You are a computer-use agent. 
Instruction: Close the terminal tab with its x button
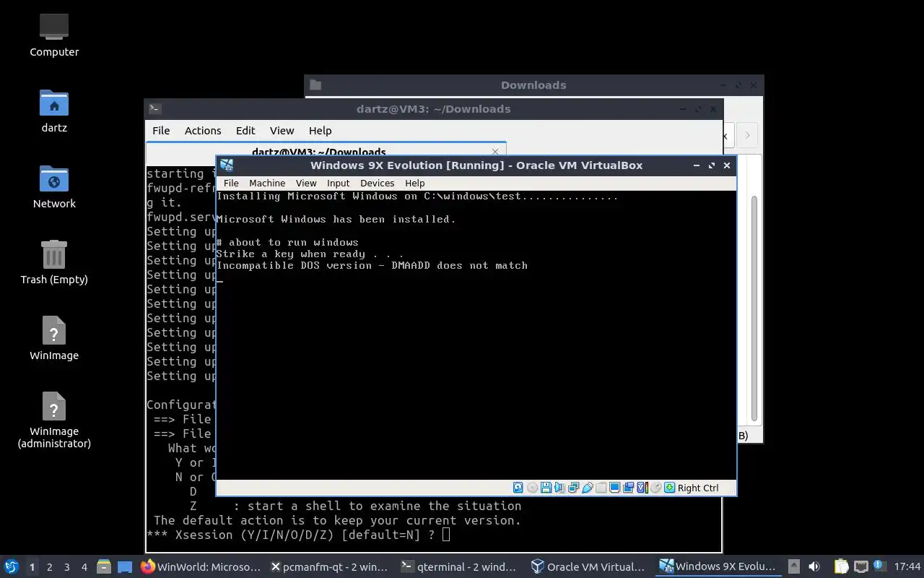click(495, 152)
